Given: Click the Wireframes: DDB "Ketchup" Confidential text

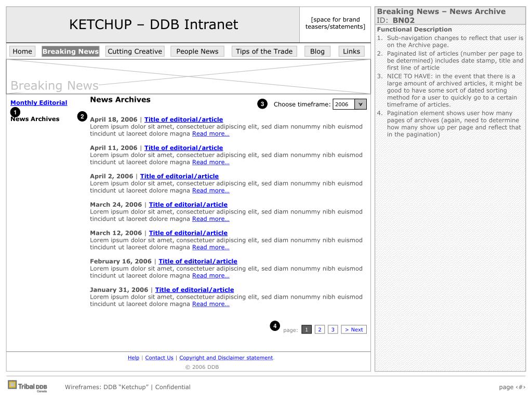Looking at the screenshot, I should point(128,387).
